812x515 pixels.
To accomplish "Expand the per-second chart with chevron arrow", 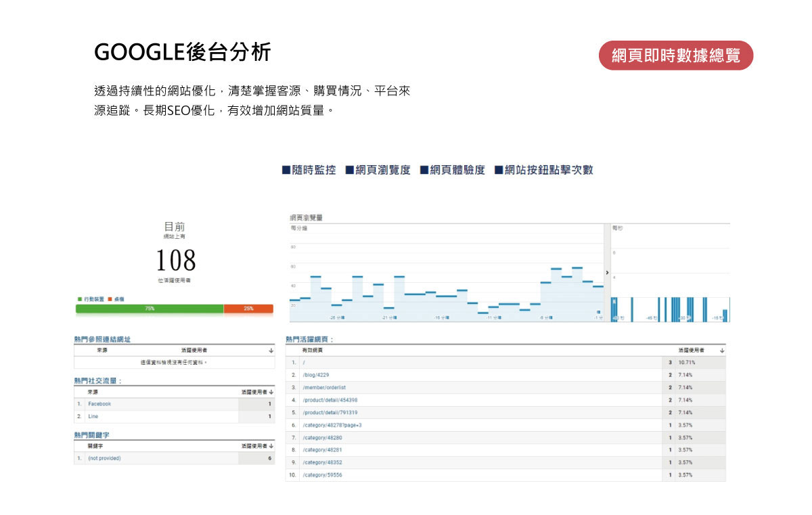I will coord(607,272).
